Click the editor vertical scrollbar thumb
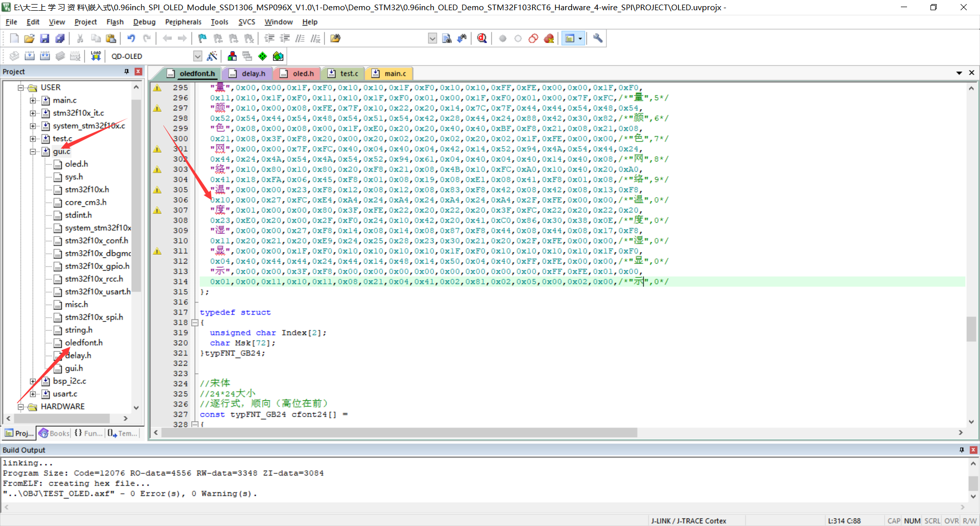980x526 pixels. point(971,329)
